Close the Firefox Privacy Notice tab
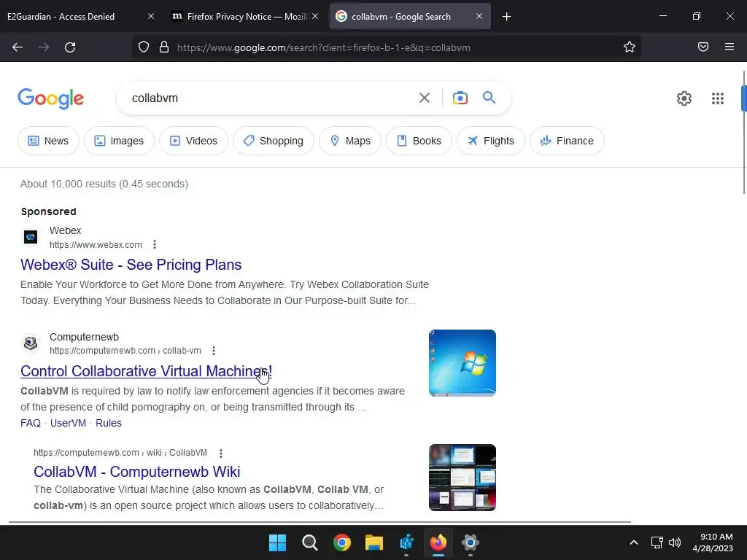Viewport: 747px width, 560px height. click(x=315, y=16)
